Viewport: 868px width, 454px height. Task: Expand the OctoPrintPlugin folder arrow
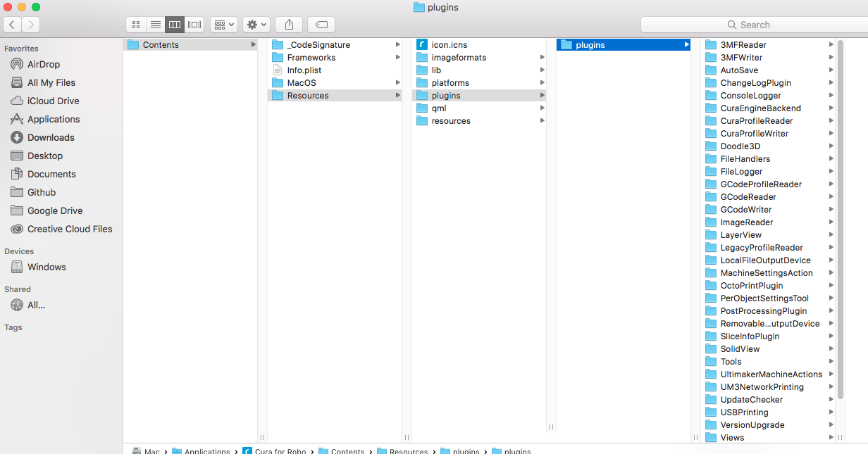point(831,285)
